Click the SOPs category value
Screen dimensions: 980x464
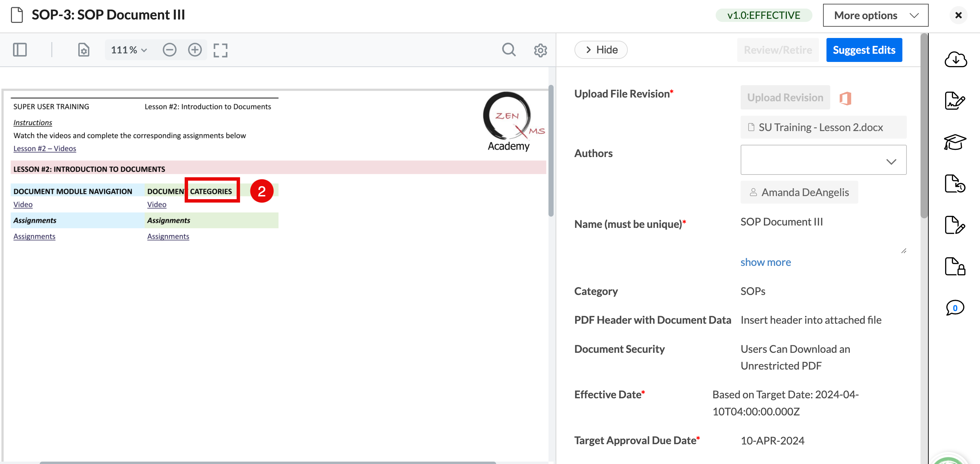point(753,291)
